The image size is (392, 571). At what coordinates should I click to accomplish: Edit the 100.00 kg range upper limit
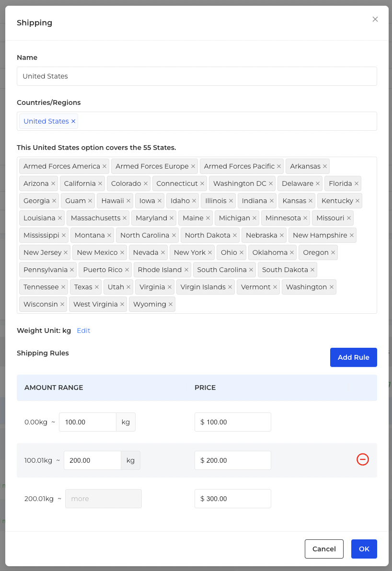coord(87,422)
